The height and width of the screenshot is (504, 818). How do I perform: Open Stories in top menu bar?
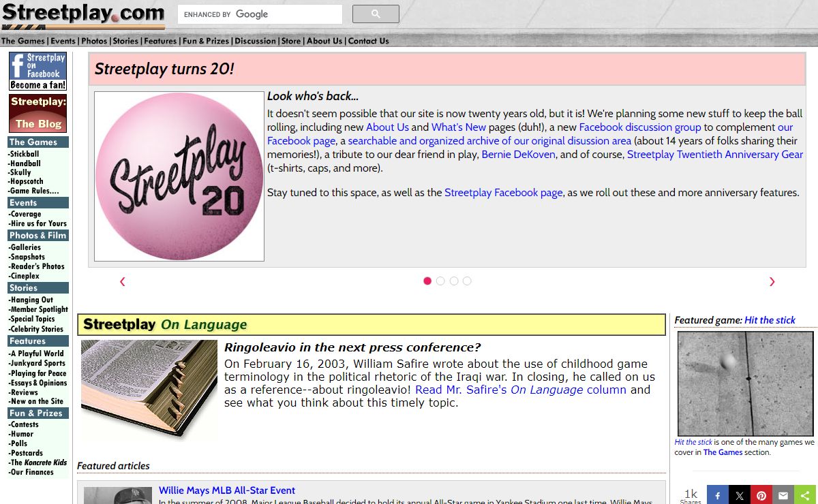(125, 41)
